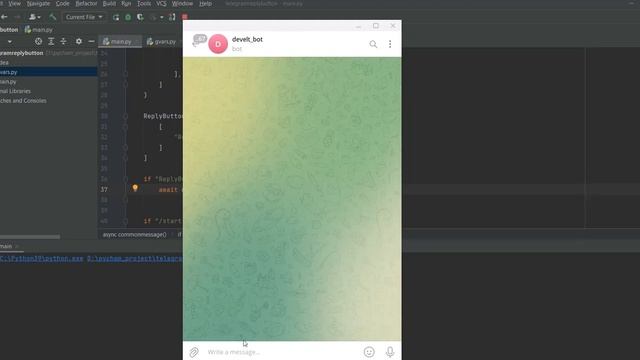Open the Run menu
This screenshot has height=360, width=640.
(x=126, y=3)
